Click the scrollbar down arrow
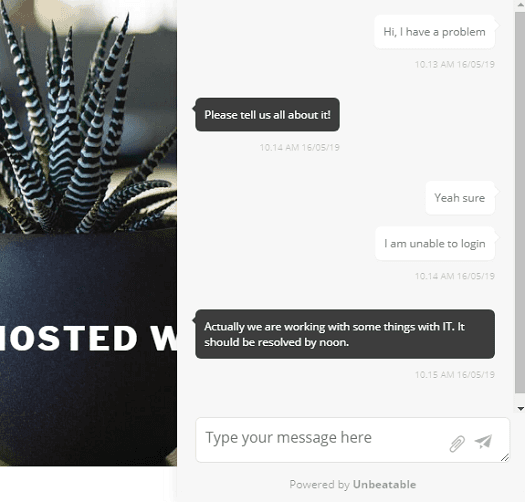Image resolution: width=525 pixels, height=502 pixels. click(520, 408)
